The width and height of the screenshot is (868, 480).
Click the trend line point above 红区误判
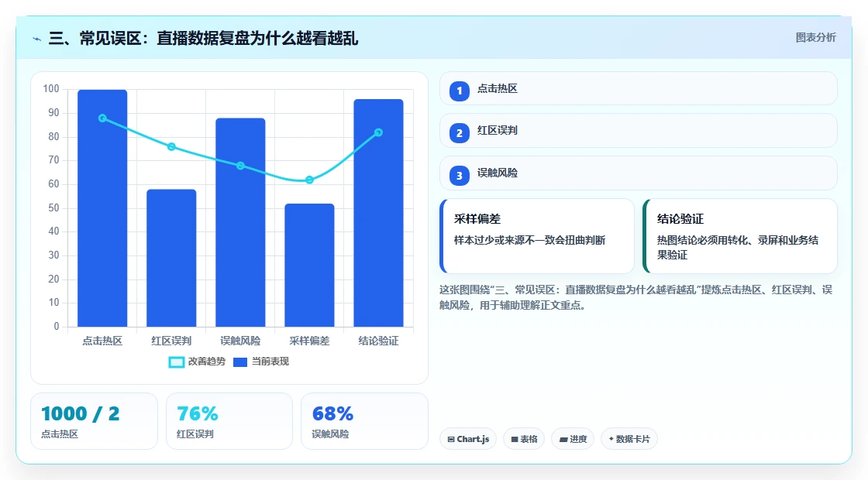click(x=171, y=146)
